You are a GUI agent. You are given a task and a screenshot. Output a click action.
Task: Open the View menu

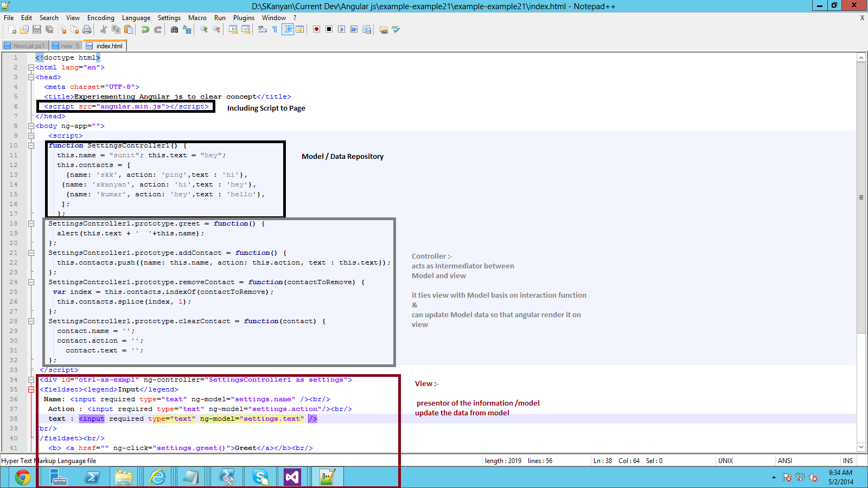point(73,18)
